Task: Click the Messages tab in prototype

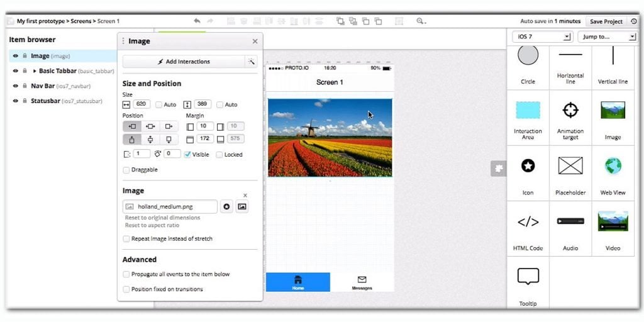Action: tap(362, 282)
